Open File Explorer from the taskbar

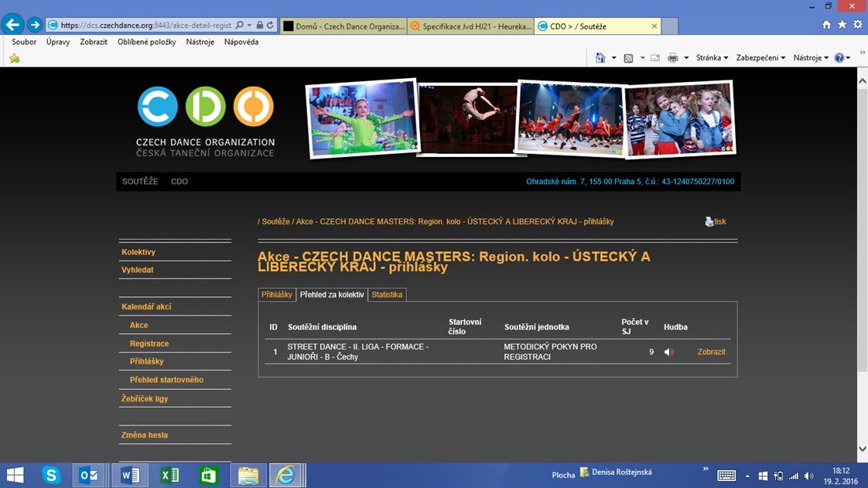(248, 476)
